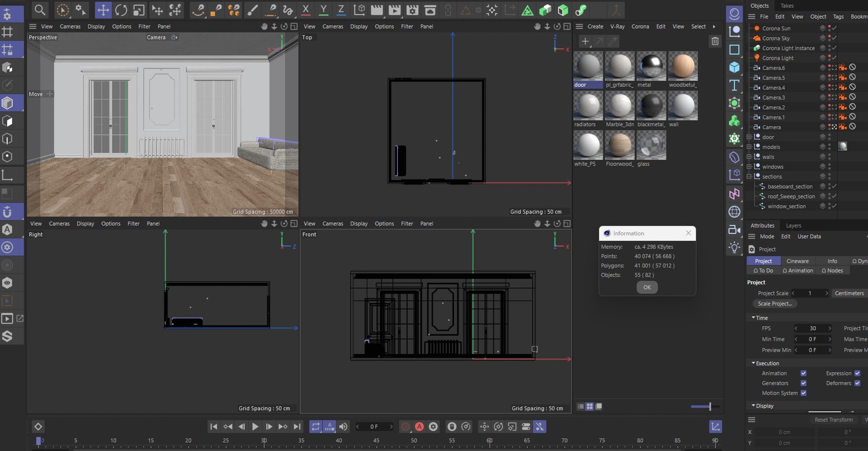The image size is (868, 451).
Task: Click the play forward button
Action: [255, 427]
